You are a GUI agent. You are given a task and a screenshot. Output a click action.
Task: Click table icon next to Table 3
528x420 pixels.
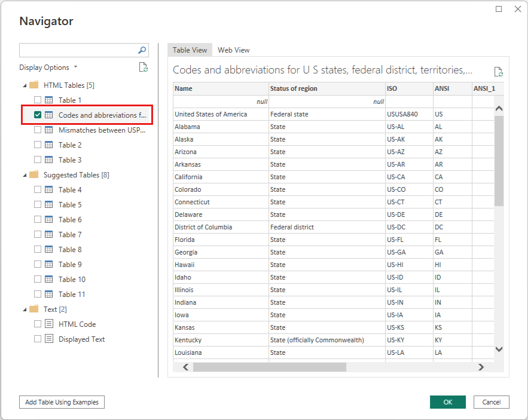(x=49, y=160)
